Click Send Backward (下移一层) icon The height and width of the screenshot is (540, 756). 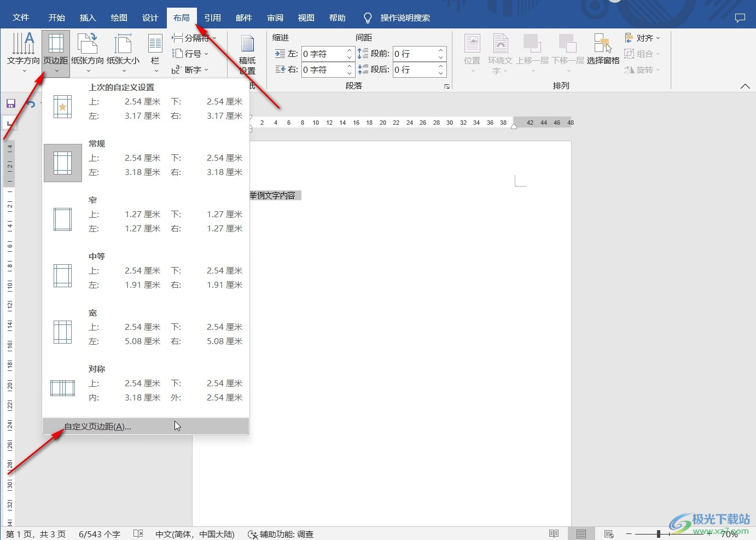pyautogui.click(x=568, y=53)
